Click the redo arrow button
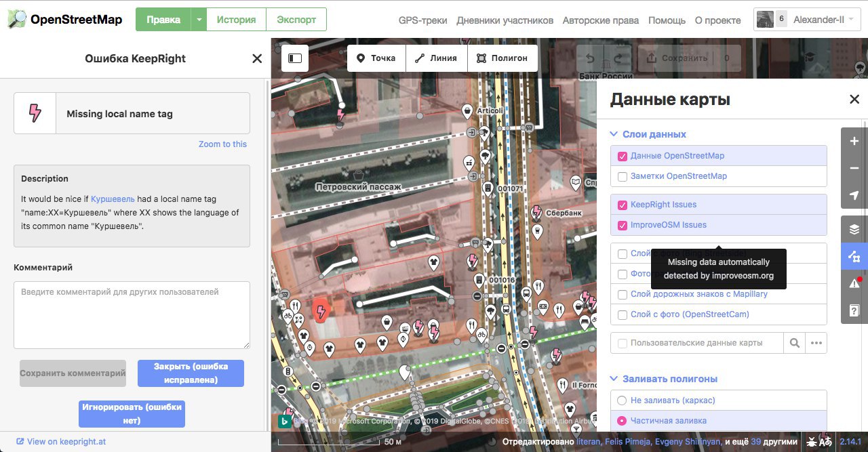 pyautogui.click(x=618, y=58)
